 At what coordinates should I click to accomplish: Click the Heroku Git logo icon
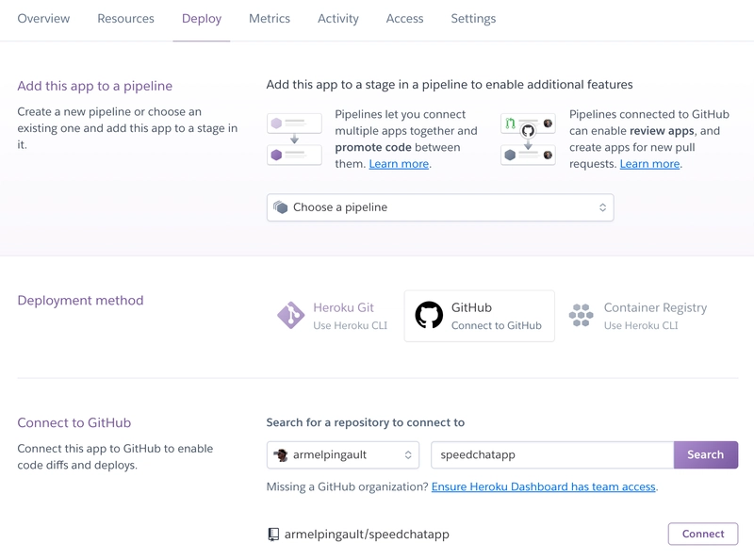(290, 316)
